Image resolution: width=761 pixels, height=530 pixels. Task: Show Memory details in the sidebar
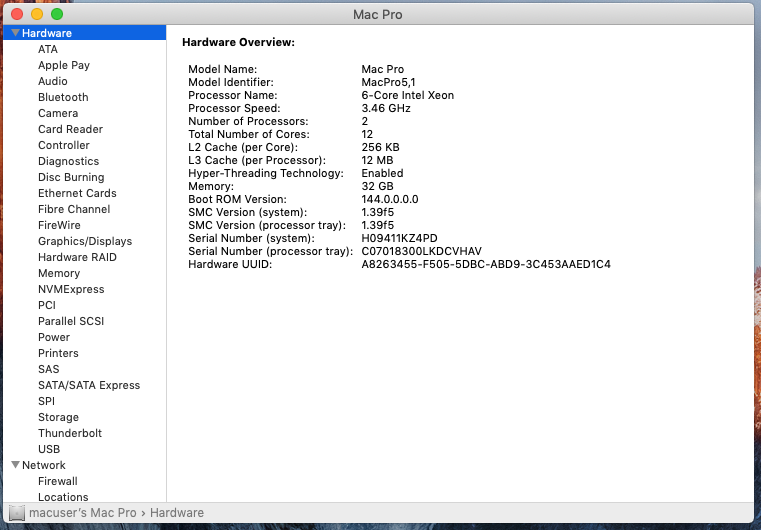(59, 273)
